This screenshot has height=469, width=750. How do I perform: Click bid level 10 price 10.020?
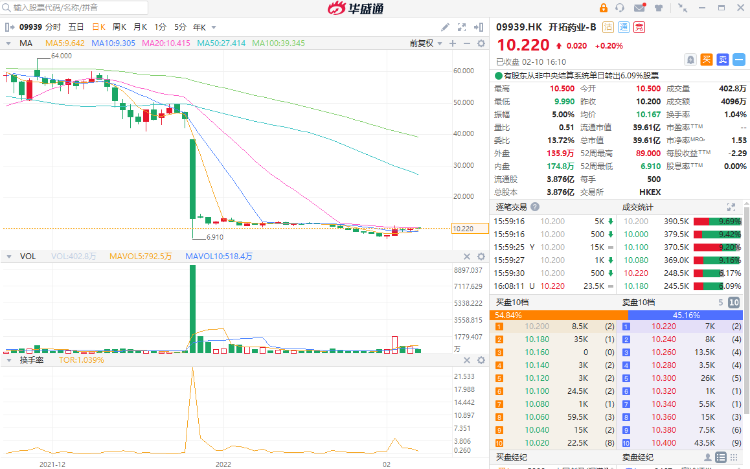point(537,443)
